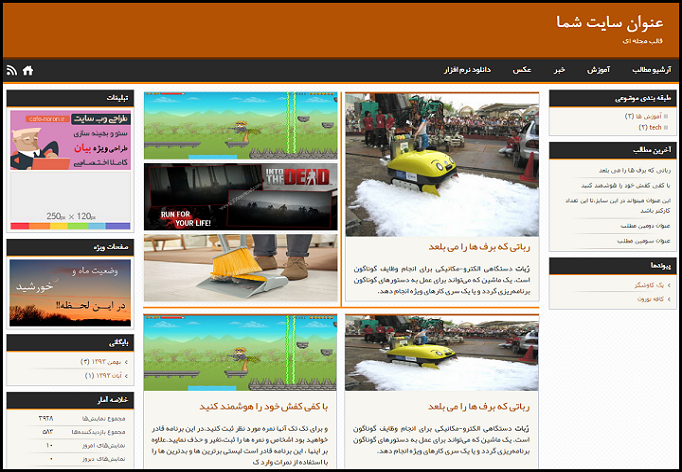The width and height of the screenshot is (682, 472).
Task: Click the تبلیغات panel header
Action: pos(70,98)
